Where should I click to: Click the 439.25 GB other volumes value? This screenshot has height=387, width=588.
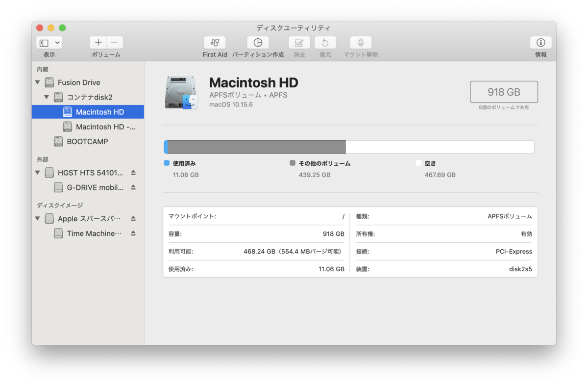pyautogui.click(x=315, y=175)
